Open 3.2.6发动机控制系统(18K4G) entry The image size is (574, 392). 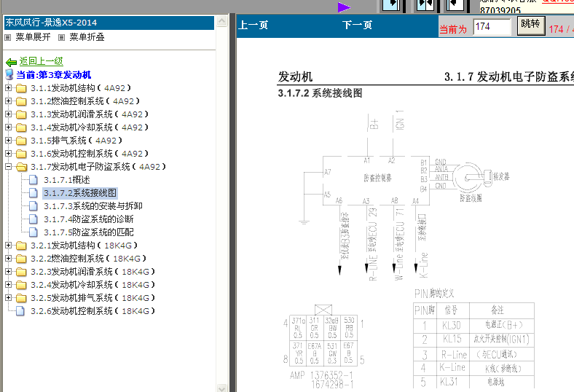93,311
